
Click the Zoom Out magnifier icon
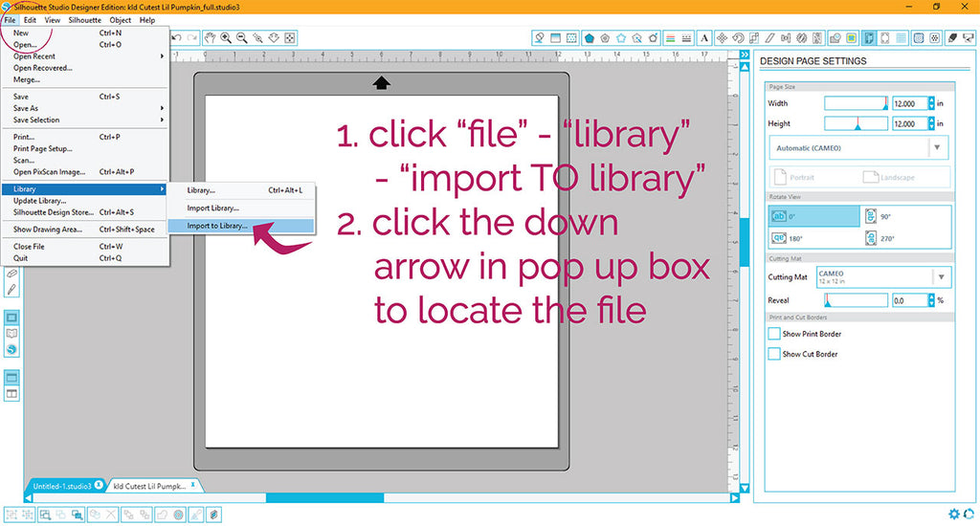point(242,38)
